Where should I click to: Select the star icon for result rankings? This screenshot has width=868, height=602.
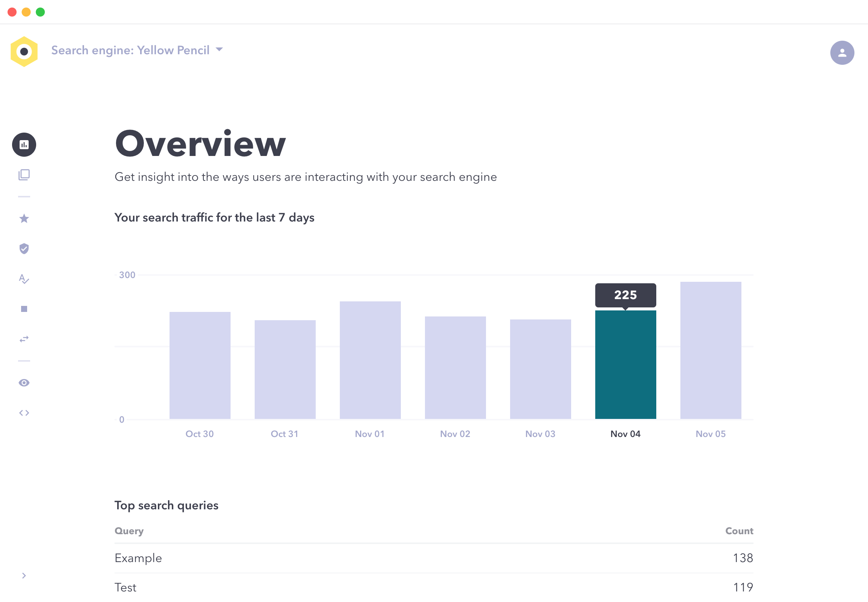tap(24, 218)
